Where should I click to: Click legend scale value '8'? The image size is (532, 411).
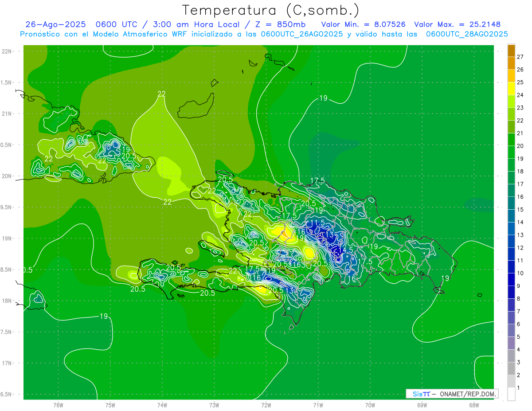tap(519, 299)
